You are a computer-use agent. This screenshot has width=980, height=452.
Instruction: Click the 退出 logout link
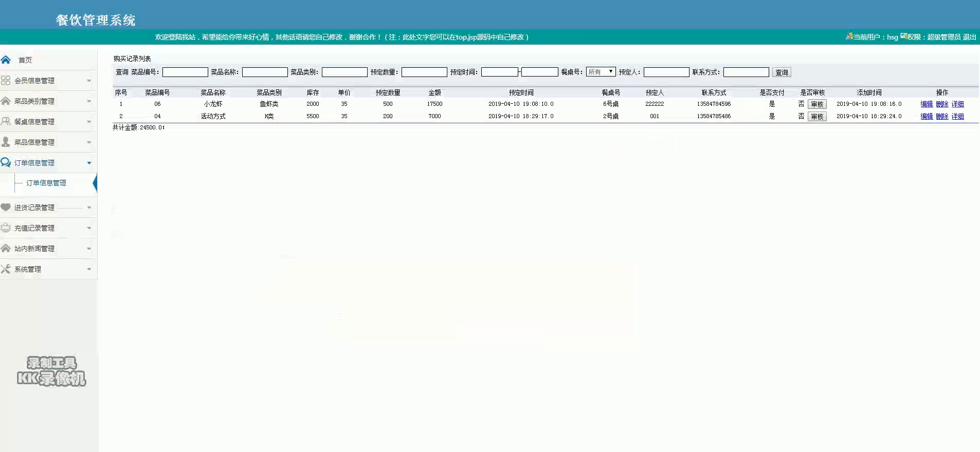[x=969, y=37]
